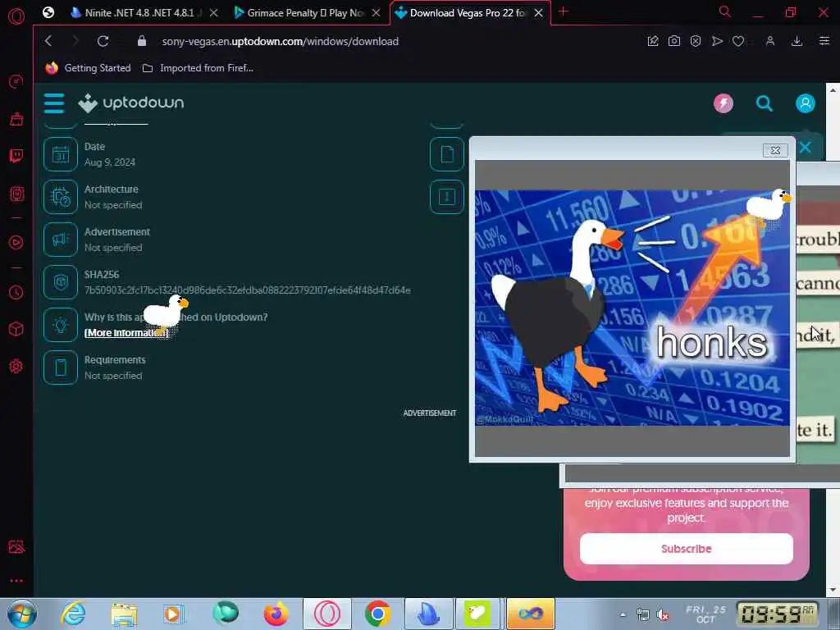The width and height of the screenshot is (840, 630).
Task: Switch to the first globe icon tab
Action: pyautogui.click(x=48, y=12)
